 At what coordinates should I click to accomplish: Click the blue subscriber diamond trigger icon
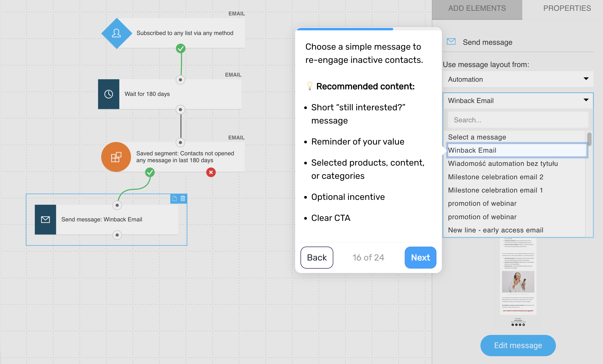click(x=116, y=33)
